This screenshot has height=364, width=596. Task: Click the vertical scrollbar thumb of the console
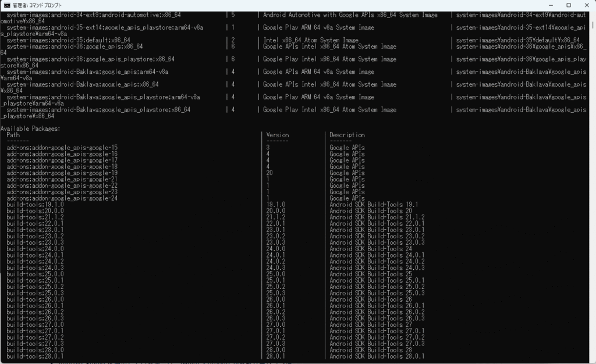click(x=593, y=25)
